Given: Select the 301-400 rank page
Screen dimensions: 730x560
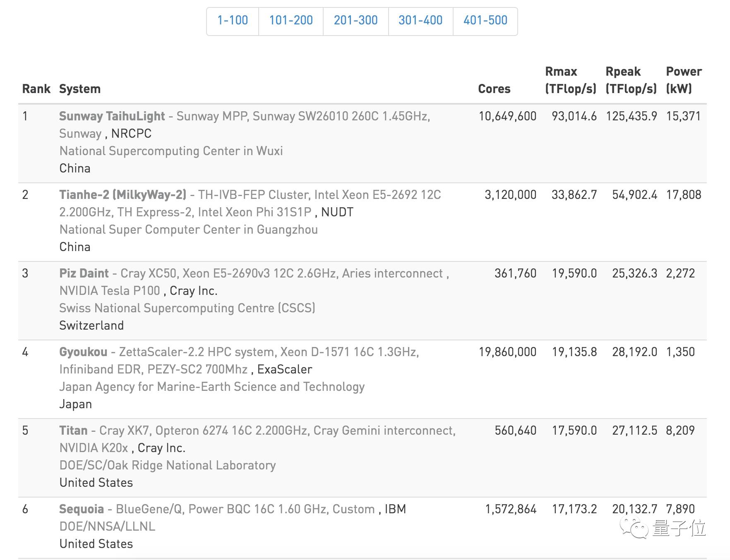Looking at the screenshot, I should point(420,21).
